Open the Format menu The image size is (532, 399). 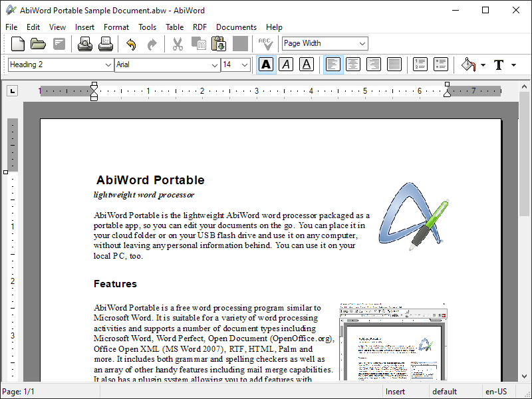click(116, 27)
